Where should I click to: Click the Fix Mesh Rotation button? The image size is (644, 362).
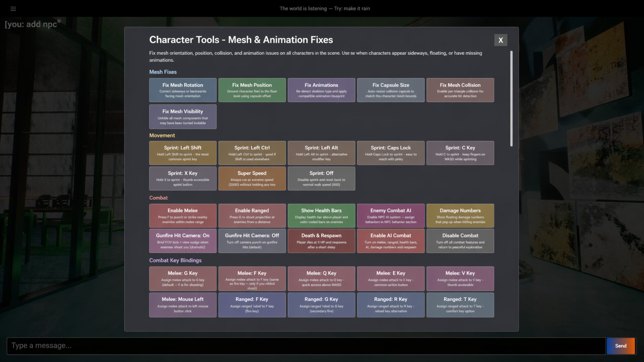click(x=183, y=90)
